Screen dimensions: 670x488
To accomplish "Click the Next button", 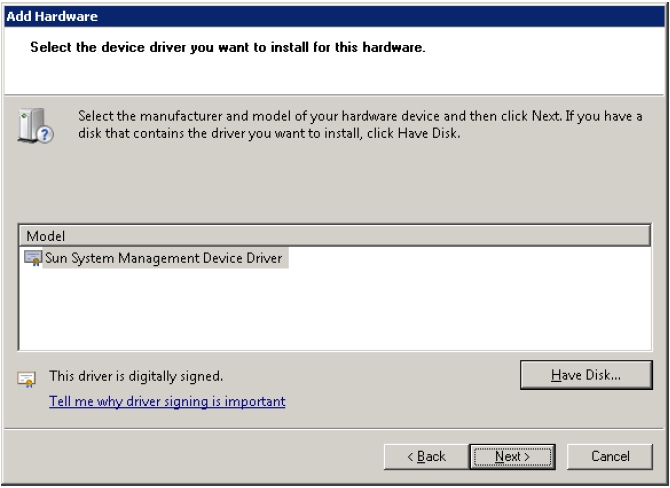I will click(x=512, y=456).
